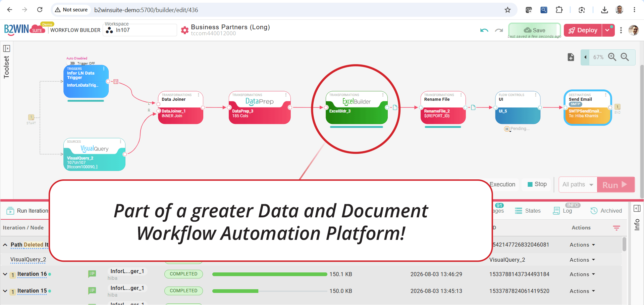The height and width of the screenshot is (305, 644).
Task: Open message icon for Iteration 15
Action: [92, 291]
